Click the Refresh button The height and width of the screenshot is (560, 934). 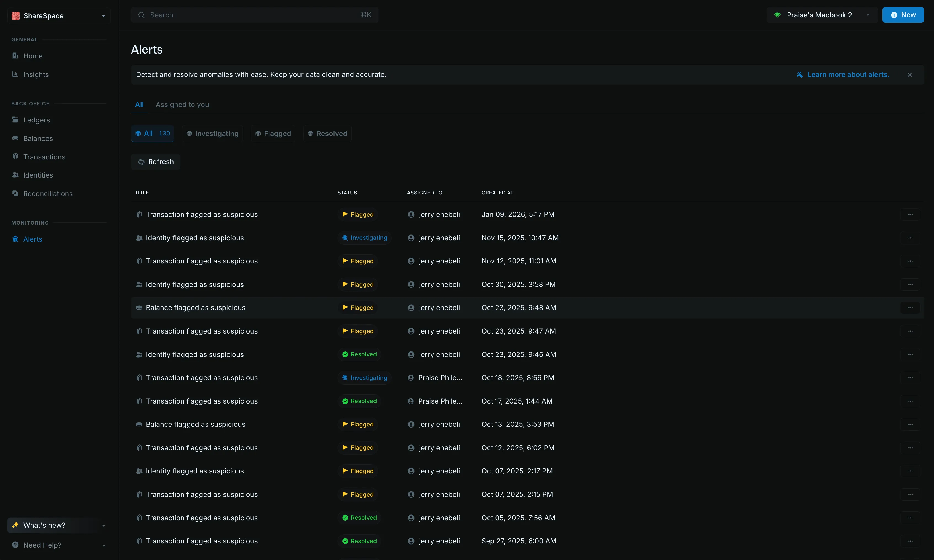[155, 162]
